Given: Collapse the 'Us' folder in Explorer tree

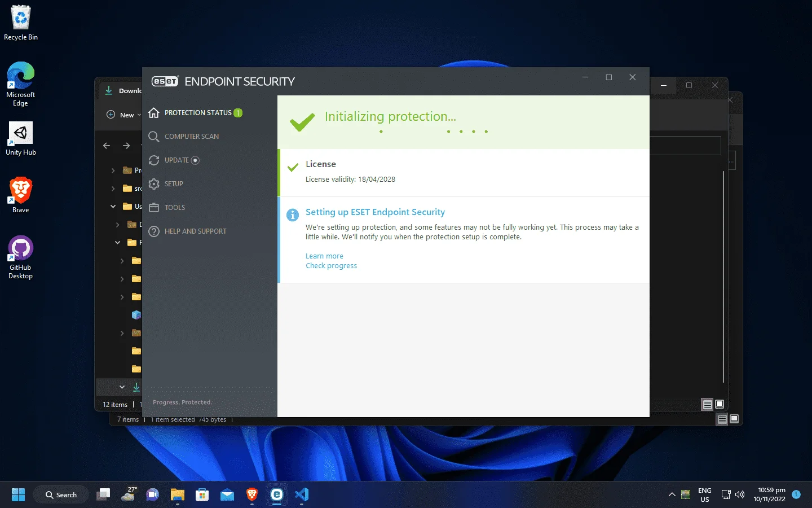Looking at the screenshot, I should [x=113, y=207].
